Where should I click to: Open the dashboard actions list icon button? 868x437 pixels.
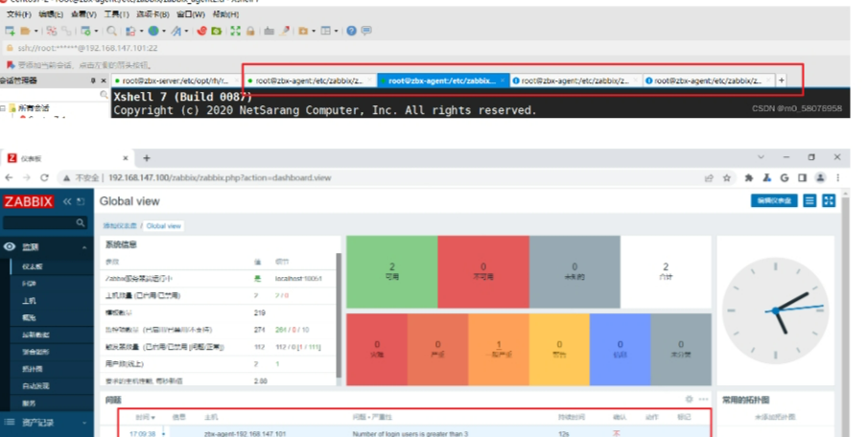809,200
